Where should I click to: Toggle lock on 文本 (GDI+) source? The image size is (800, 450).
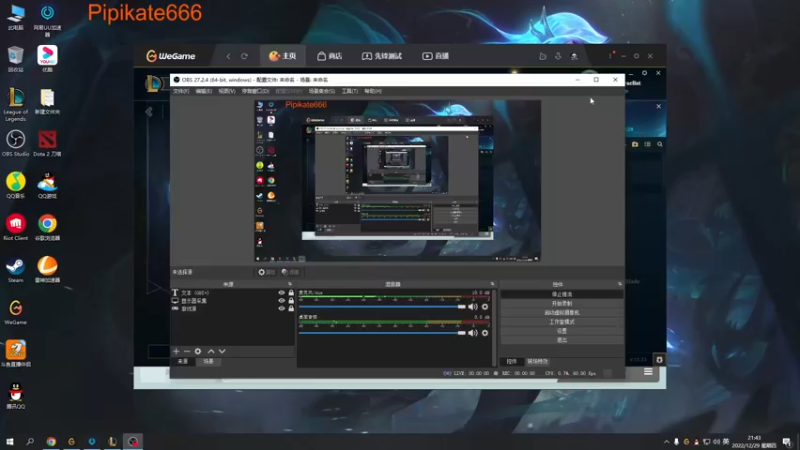pyautogui.click(x=291, y=293)
